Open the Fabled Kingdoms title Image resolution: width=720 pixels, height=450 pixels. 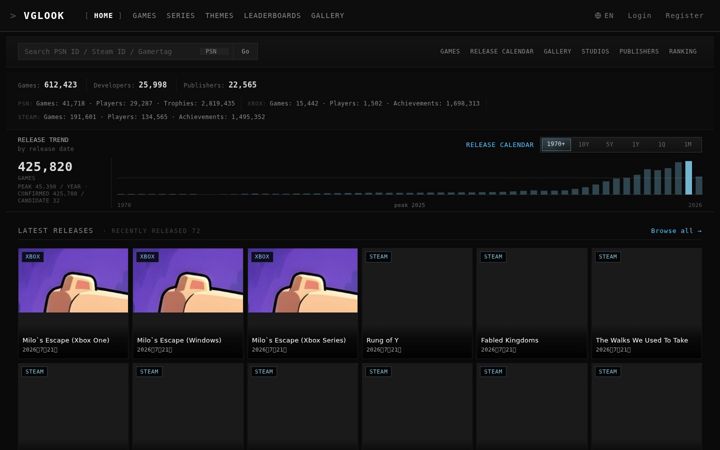510,340
